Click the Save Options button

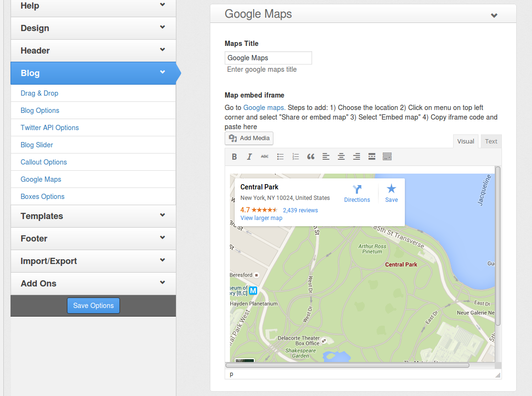[x=93, y=306]
